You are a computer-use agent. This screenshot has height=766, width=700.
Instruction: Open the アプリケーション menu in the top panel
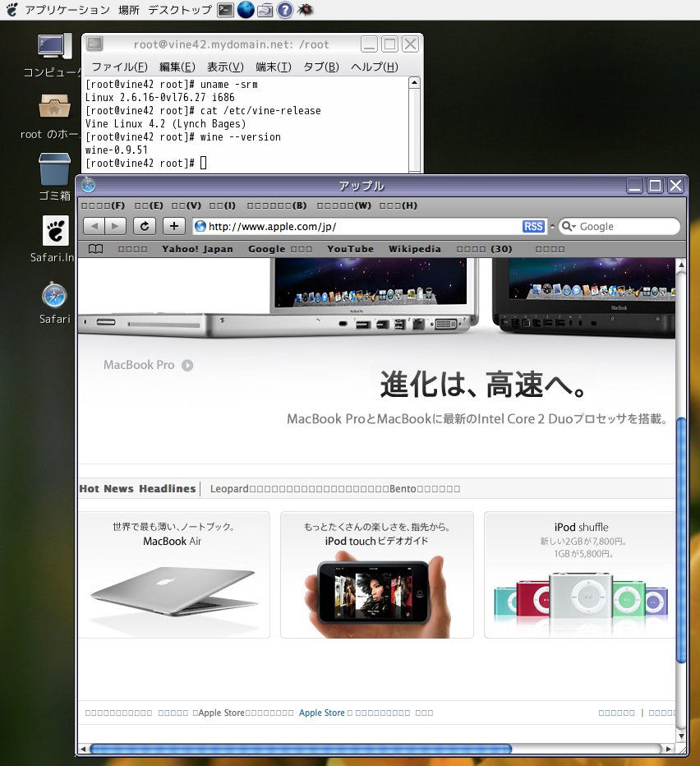[x=67, y=10]
